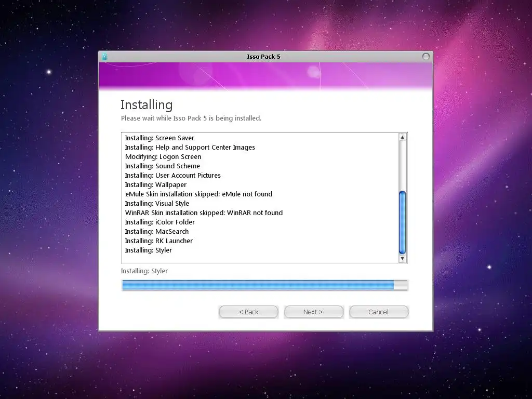
Task: Select 'Installing: Help and Support Center Images' line
Action: [190, 147]
